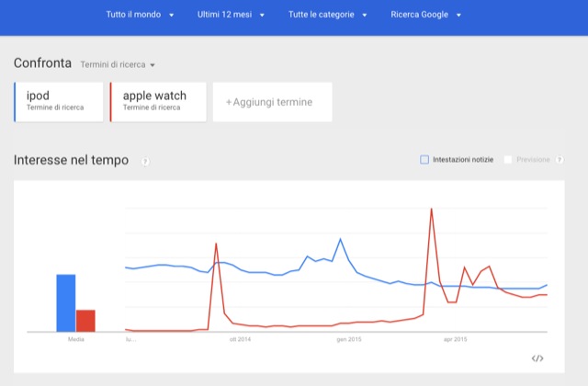Open the Tutto il mondo region dropdown
The image size is (588, 386).
click(x=140, y=15)
